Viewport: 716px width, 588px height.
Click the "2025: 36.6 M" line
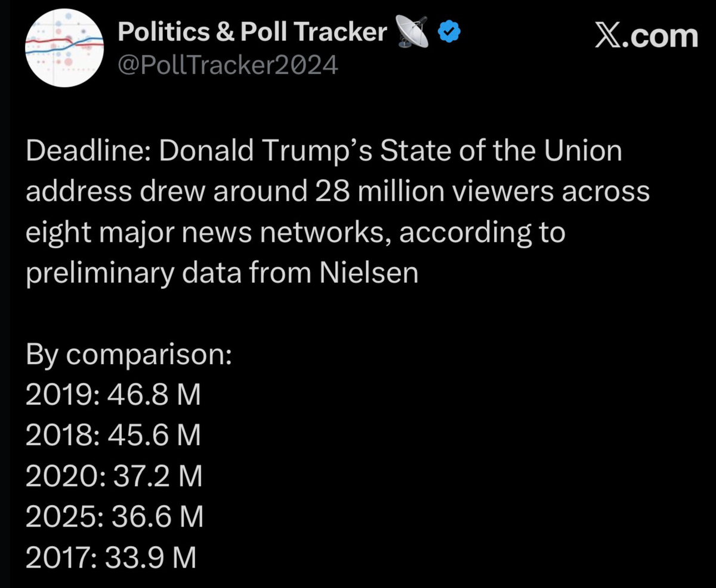pos(115,518)
